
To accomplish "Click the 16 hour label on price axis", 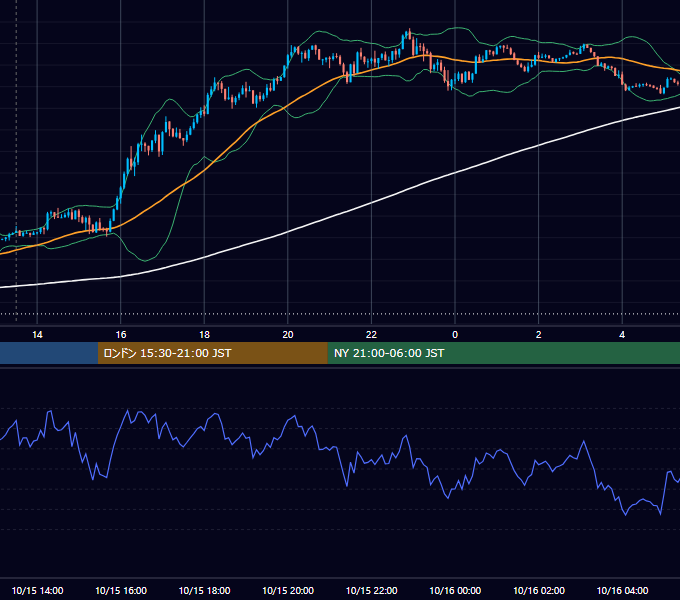I will (121, 335).
